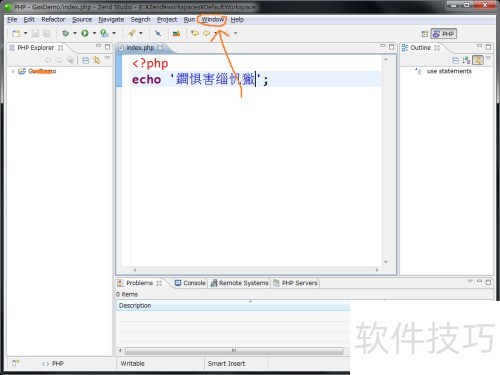
Task: Switch to the Problems tab
Action: (139, 283)
